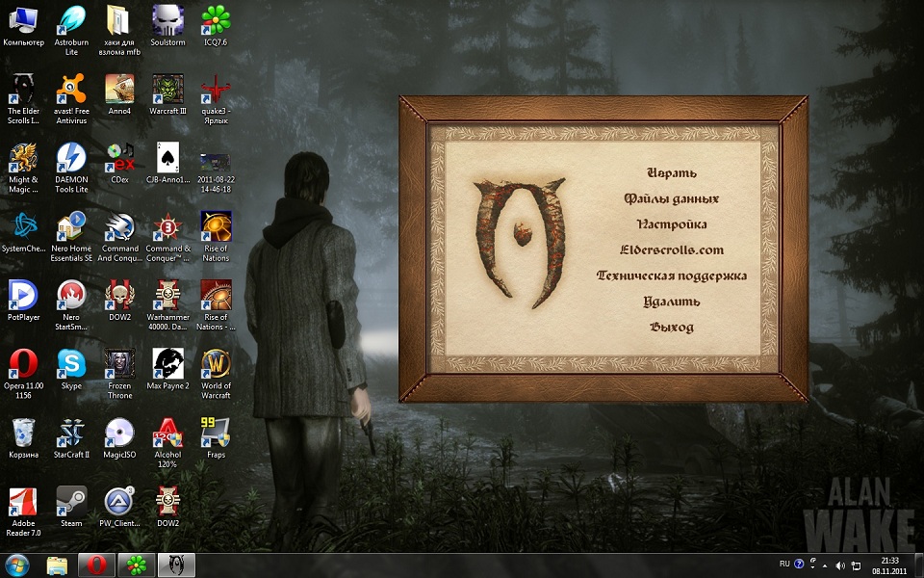
Task: Open the Elderscrolls.com link
Action: [x=671, y=250]
